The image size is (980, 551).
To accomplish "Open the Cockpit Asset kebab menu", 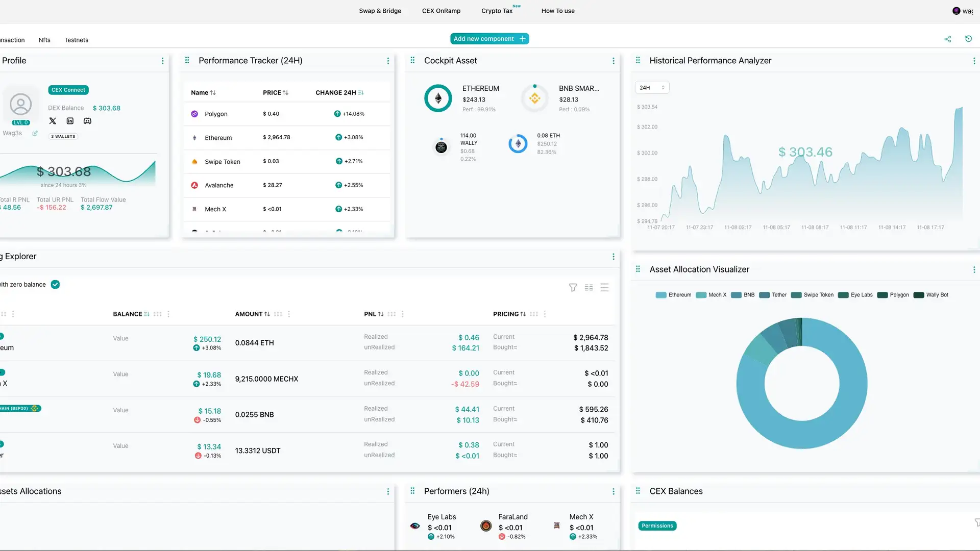I will (613, 61).
